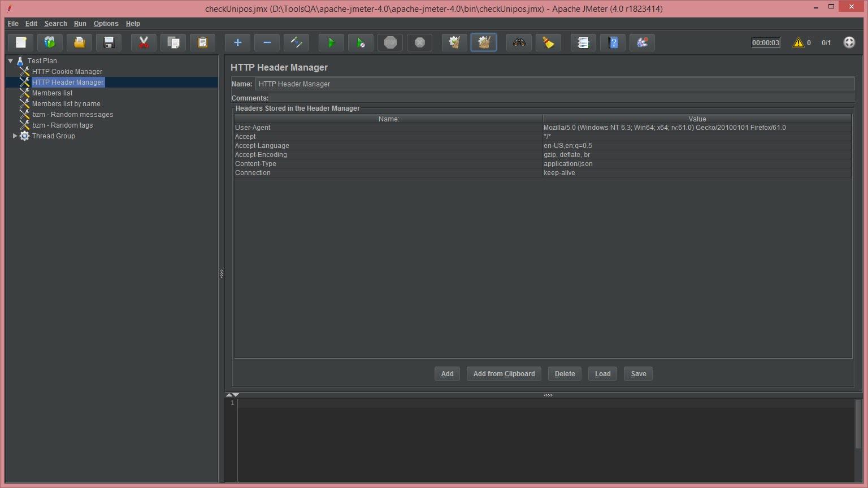Open the Templates toolbar icon
This screenshot has height=488, width=868.
50,42
